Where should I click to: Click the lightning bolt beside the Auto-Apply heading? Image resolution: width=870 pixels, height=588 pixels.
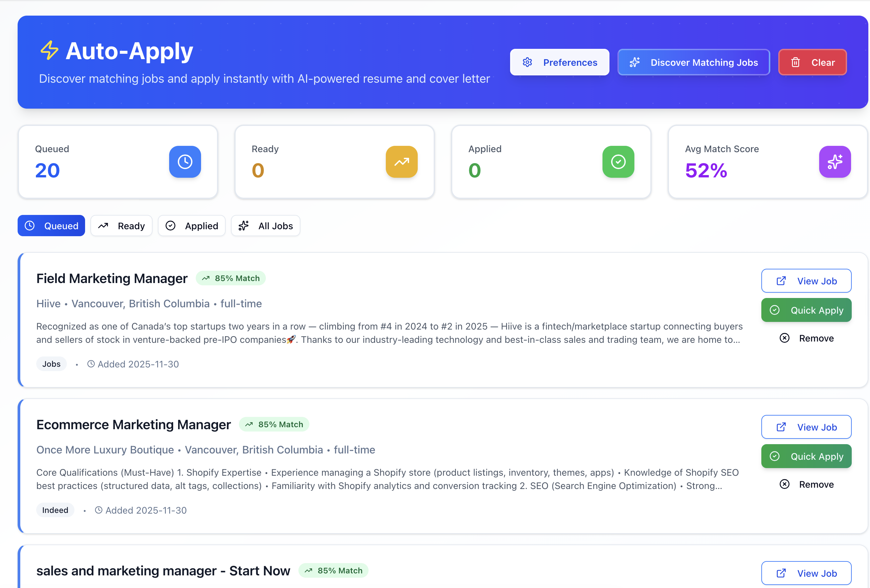click(x=49, y=51)
